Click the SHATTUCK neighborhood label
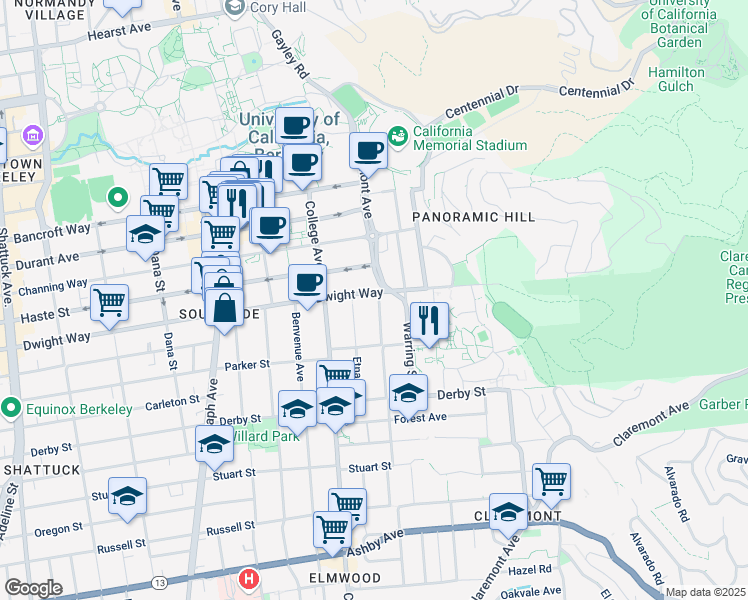The width and height of the screenshot is (748, 600). coord(42,470)
